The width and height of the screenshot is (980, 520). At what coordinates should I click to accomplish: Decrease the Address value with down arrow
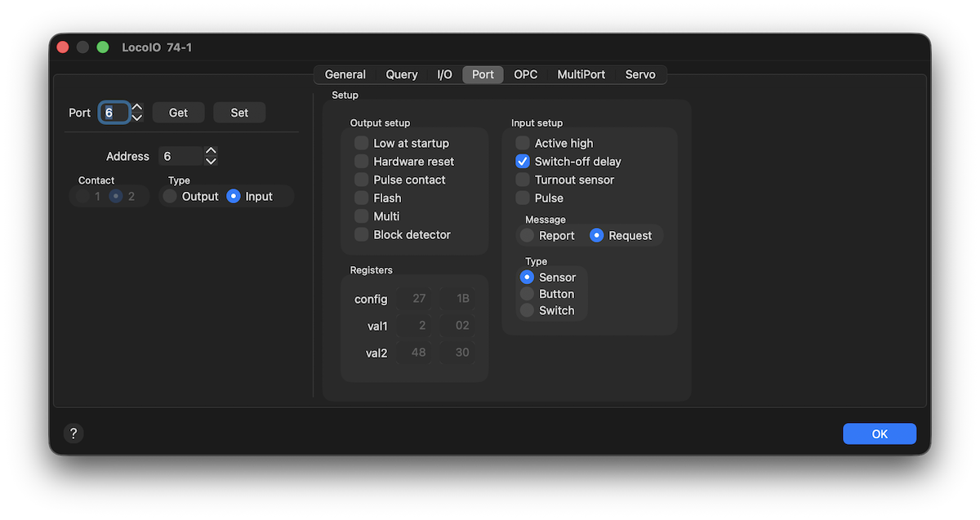tap(211, 161)
